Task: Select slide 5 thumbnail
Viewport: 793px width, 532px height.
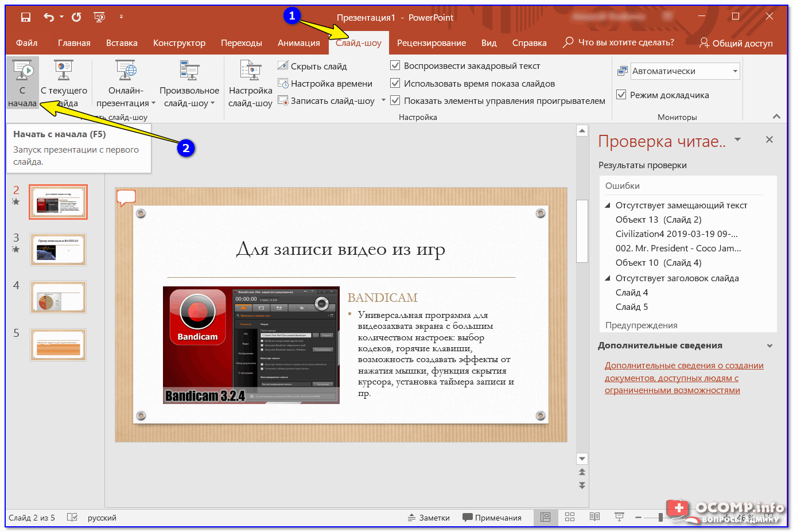Action: coord(58,345)
